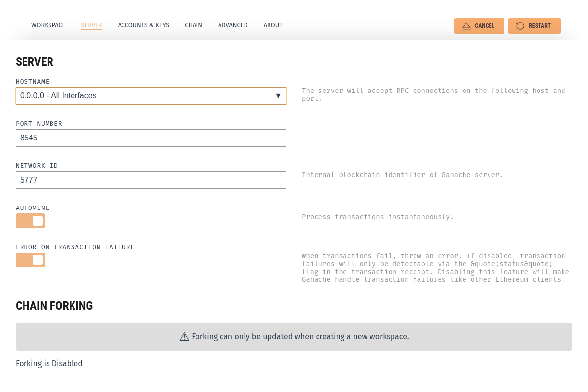Image resolution: width=588 pixels, height=392 pixels.
Task: Click the Network ID field showing 5777
Action: 151,180
